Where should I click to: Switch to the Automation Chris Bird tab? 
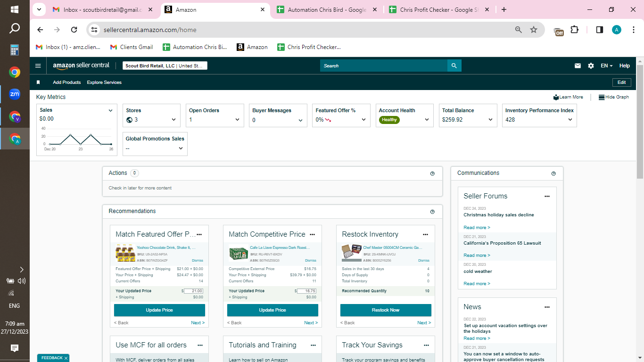point(327,9)
